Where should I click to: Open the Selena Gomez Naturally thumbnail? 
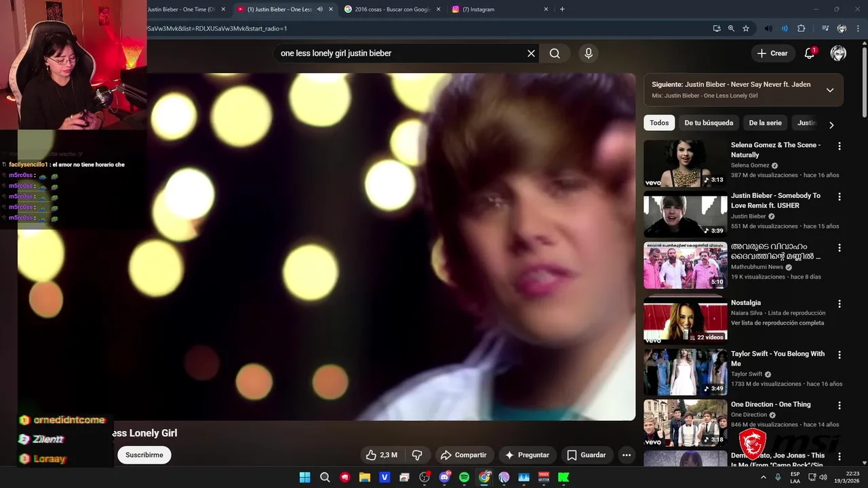click(x=685, y=163)
